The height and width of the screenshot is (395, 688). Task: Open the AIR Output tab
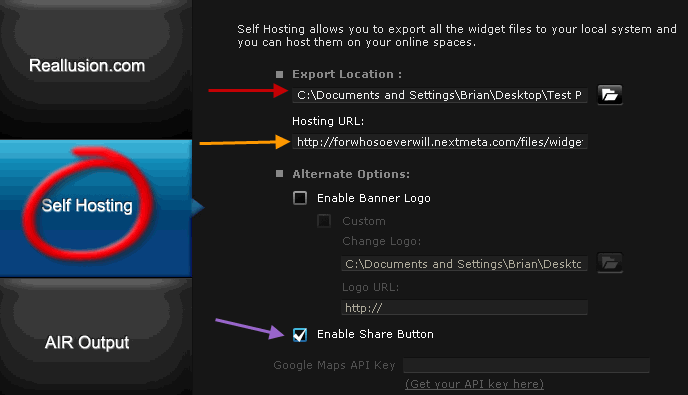(87, 342)
